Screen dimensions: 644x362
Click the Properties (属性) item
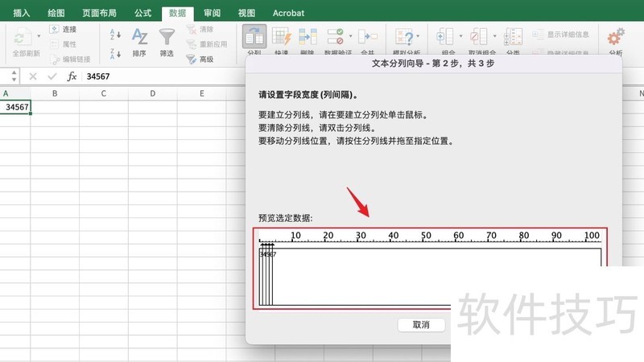tap(63, 44)
